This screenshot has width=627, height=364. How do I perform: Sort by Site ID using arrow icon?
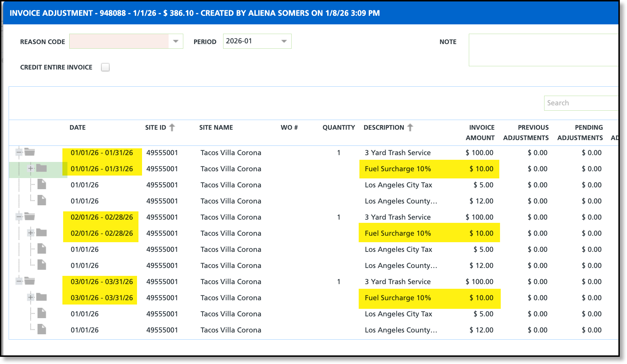coord(172,128)
